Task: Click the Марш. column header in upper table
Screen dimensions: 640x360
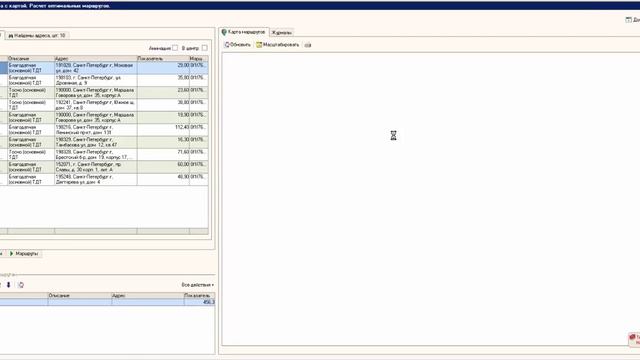Action: pyautogui.click(x=198, y=59)
